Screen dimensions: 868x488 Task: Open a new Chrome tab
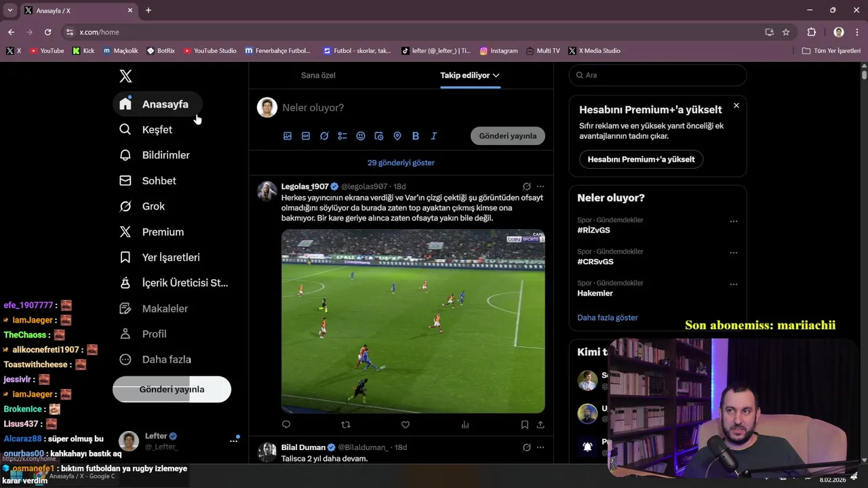149,10
